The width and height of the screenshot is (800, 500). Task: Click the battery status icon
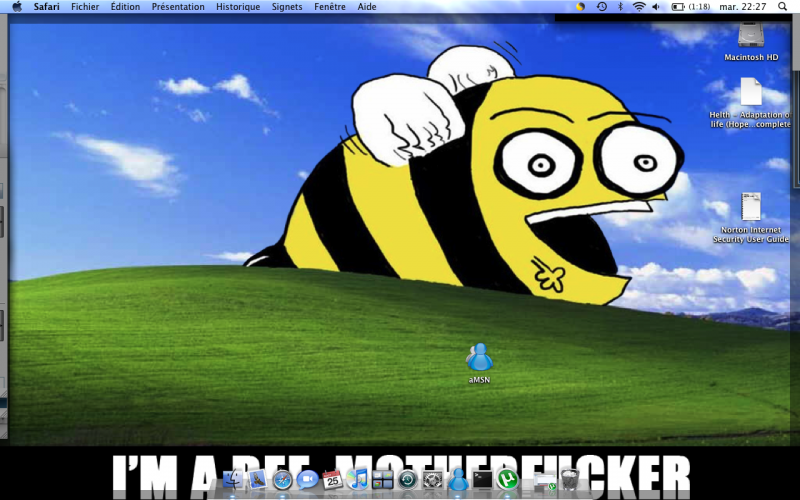(678, 7)
